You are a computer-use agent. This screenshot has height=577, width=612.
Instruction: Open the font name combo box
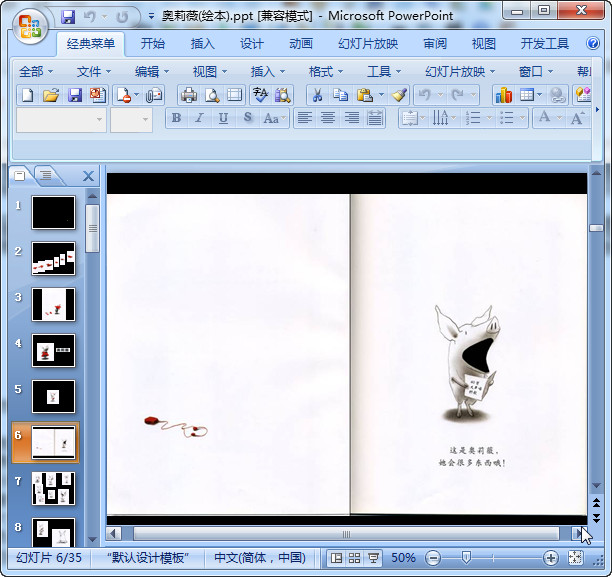point(61,120)
